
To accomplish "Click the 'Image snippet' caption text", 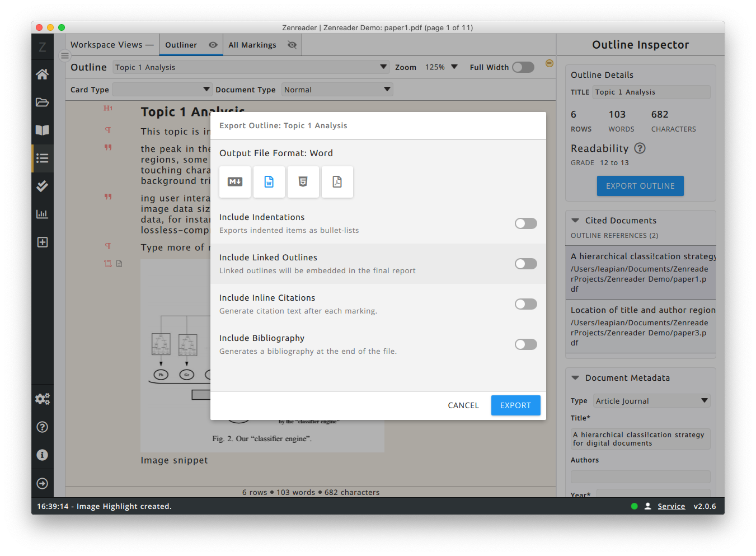I will (x=174, y=460).
